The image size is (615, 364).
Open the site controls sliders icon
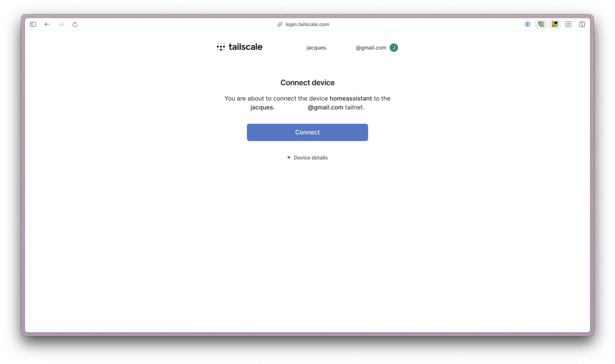click(568, 24)
